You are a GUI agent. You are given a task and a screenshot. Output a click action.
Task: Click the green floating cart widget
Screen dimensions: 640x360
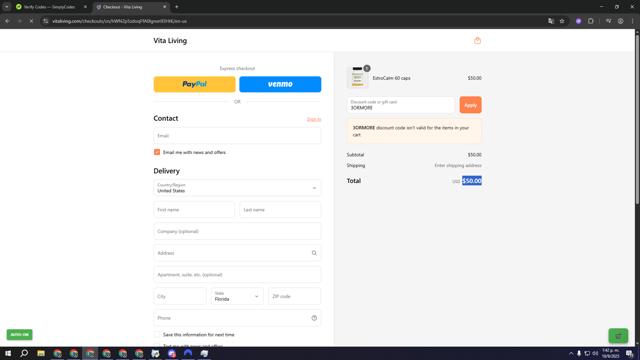point(618,336)
